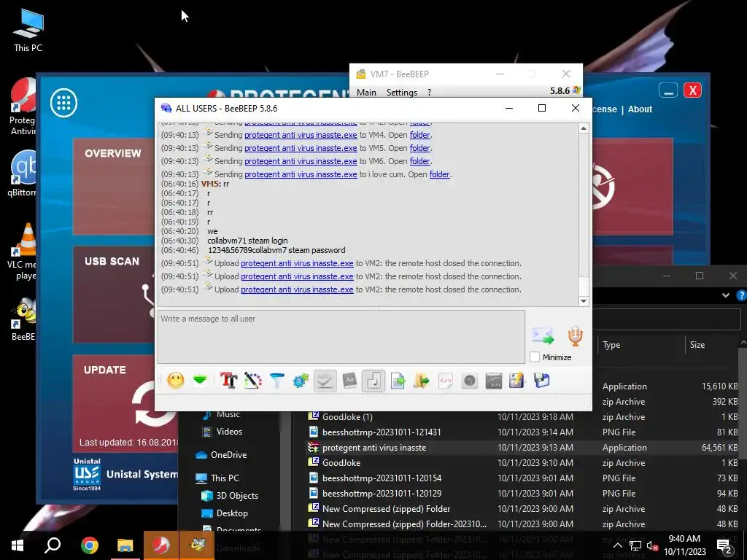747x560 pixels.
Task: Launch Google Chrome from taskbar
Action: click(90, 545)
